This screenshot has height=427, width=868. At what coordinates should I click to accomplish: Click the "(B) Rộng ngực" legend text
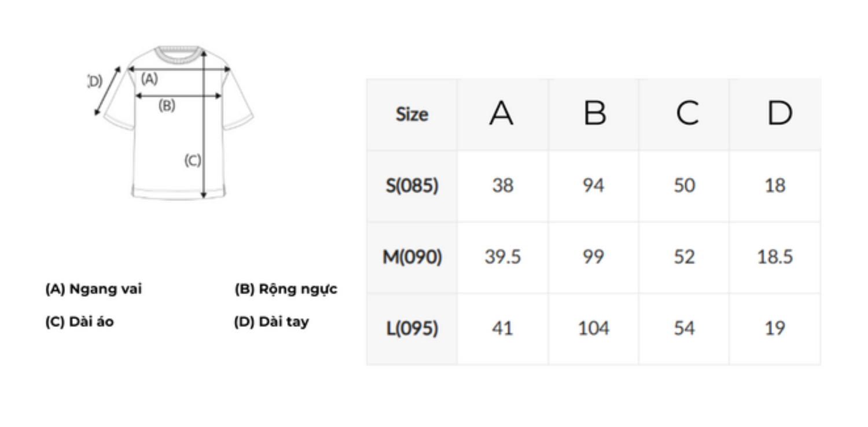pyautogui.click(x=286, y=289)
